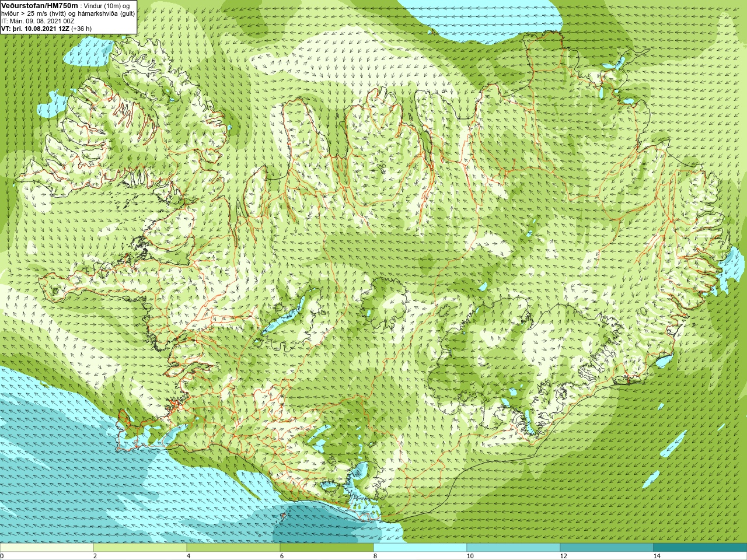Viewport: 747px width, 560px height.
Task: Select the 2–4 m/s light green legend swatch
Action: (x=140, y=548)
